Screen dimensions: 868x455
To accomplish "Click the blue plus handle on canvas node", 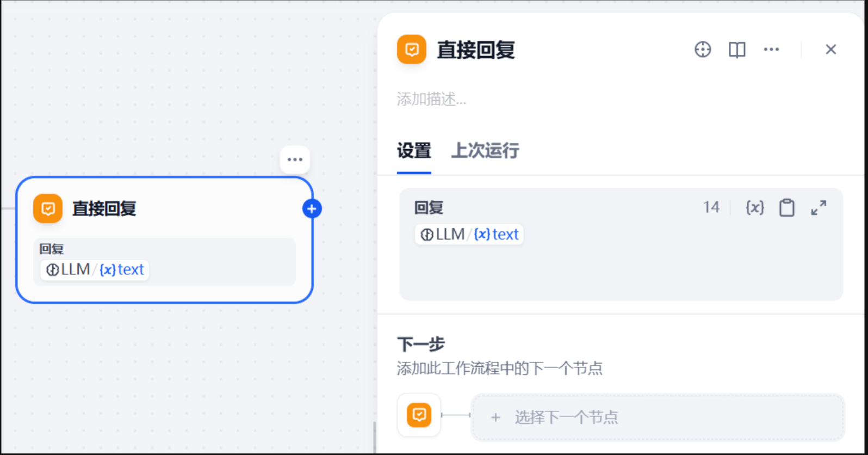I will [x=312, y=208].
